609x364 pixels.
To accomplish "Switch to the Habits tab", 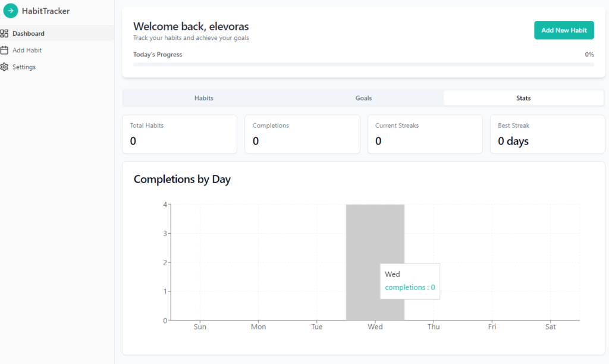I will 203,98.
